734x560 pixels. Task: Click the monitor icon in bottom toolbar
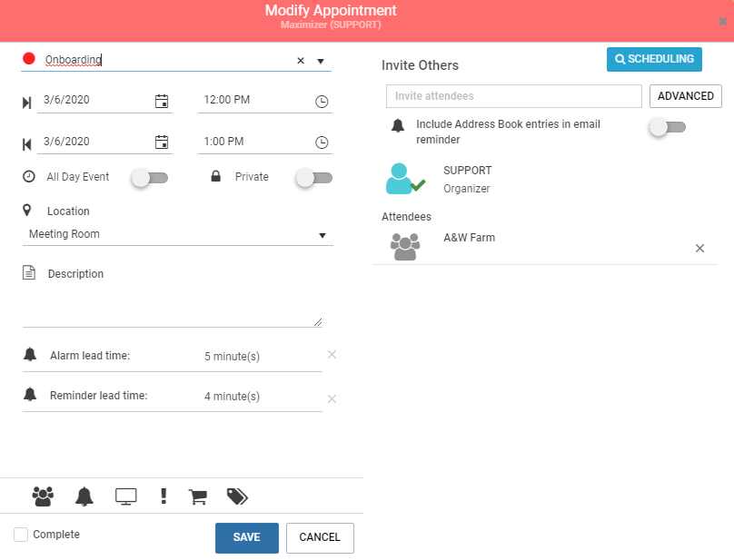pyautogui.click(x=126, y=496)
